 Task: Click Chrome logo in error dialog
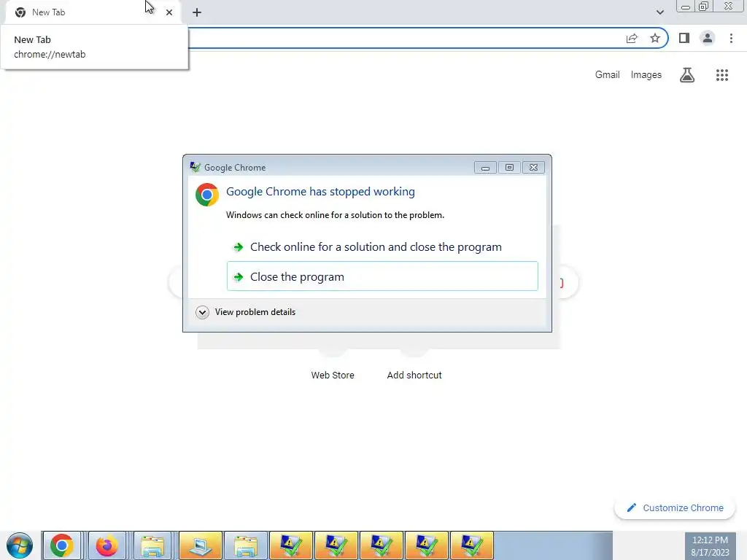[x=206, y=194]
